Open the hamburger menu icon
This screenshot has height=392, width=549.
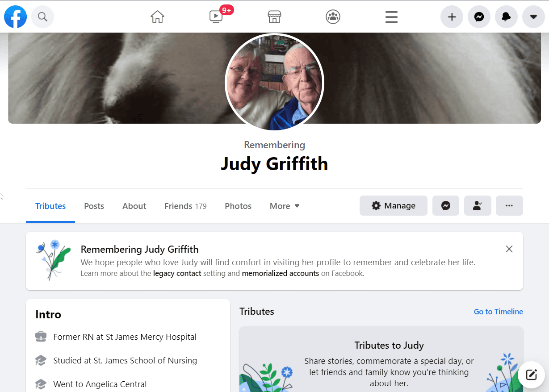tap(391, 17)
